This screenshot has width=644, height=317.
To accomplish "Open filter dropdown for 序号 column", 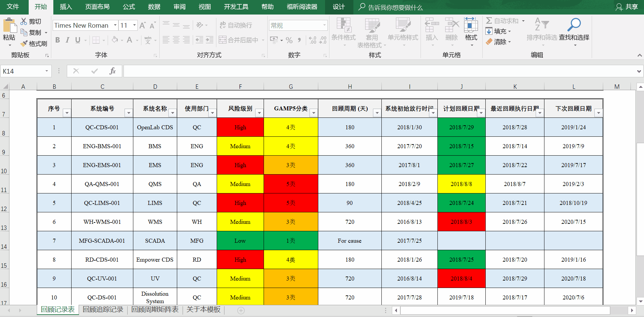I will coord(67,113).
